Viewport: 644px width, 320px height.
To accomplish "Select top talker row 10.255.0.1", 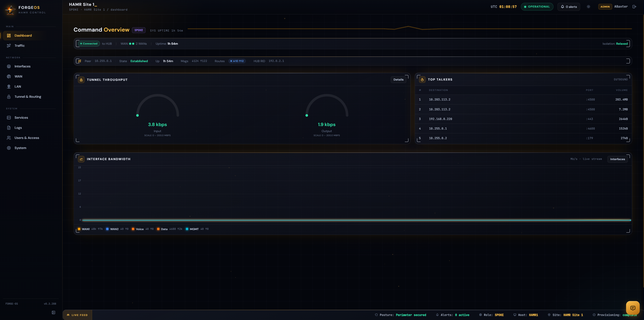I will coord(523,129).
